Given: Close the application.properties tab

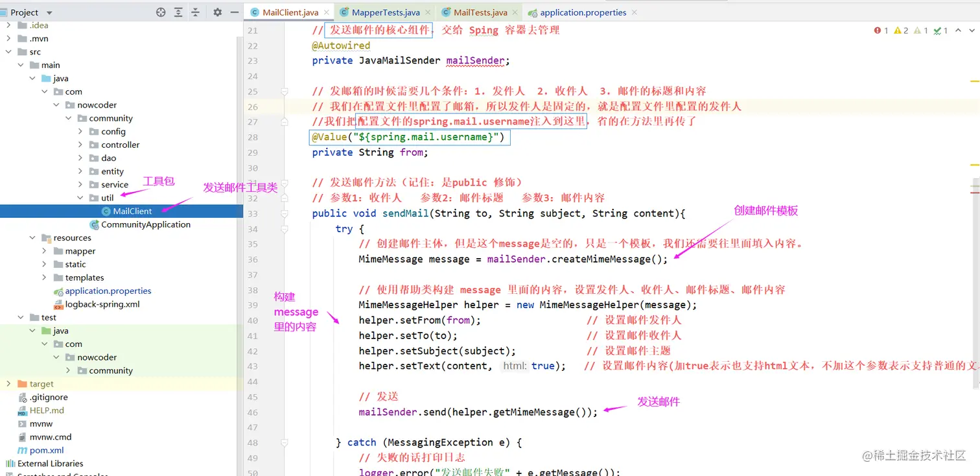Looking at the screenshot, I should coord(634,12).
